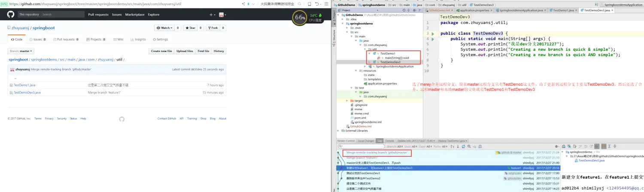
Task: Switch to the repository Insights tab
Action: click(x=138, y=40)
